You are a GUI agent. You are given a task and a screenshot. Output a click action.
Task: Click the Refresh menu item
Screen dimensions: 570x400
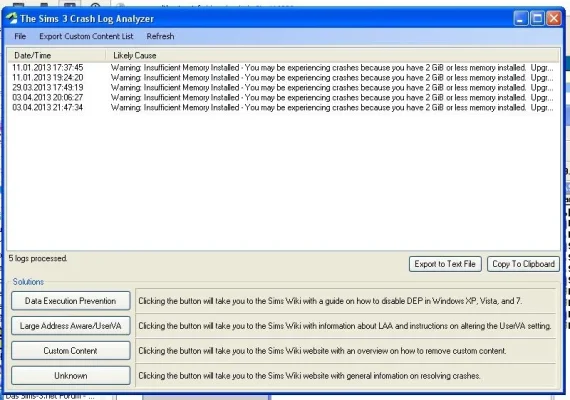pyautogui.click(x=160, y=36)
